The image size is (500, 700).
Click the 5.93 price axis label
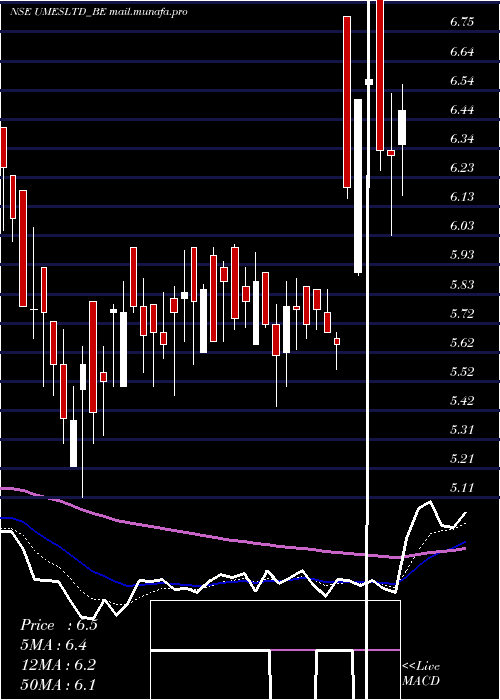pyautogui.click(x=462, y=255)
